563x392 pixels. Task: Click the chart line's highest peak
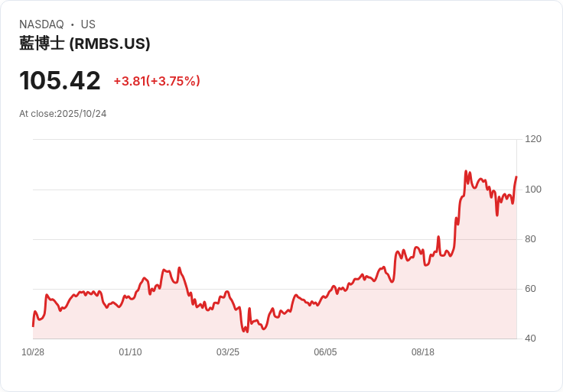pyautogui.click(x=466, y=171)
